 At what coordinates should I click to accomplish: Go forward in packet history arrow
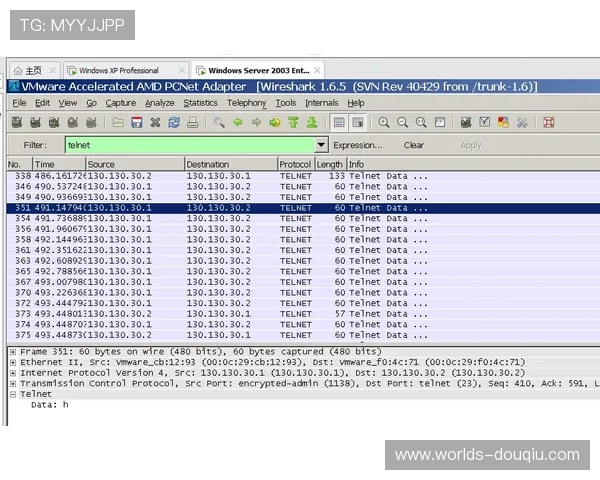256,122
